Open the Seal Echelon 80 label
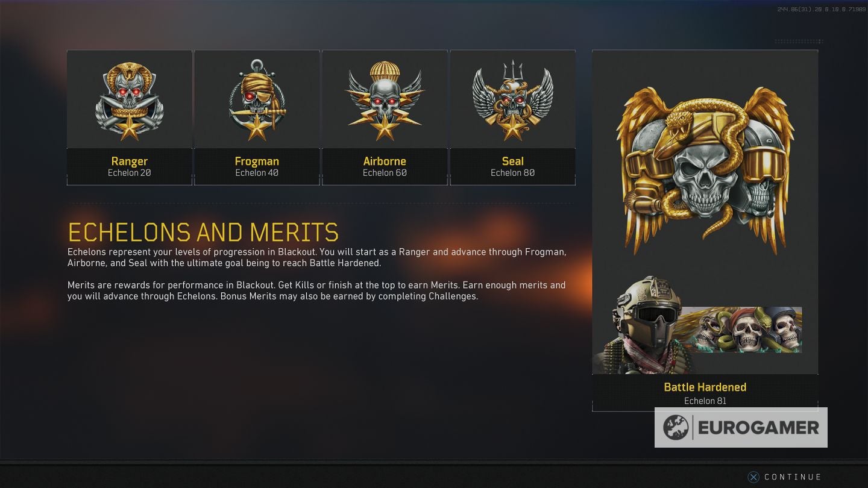868x488 pixels. [512, 166]
